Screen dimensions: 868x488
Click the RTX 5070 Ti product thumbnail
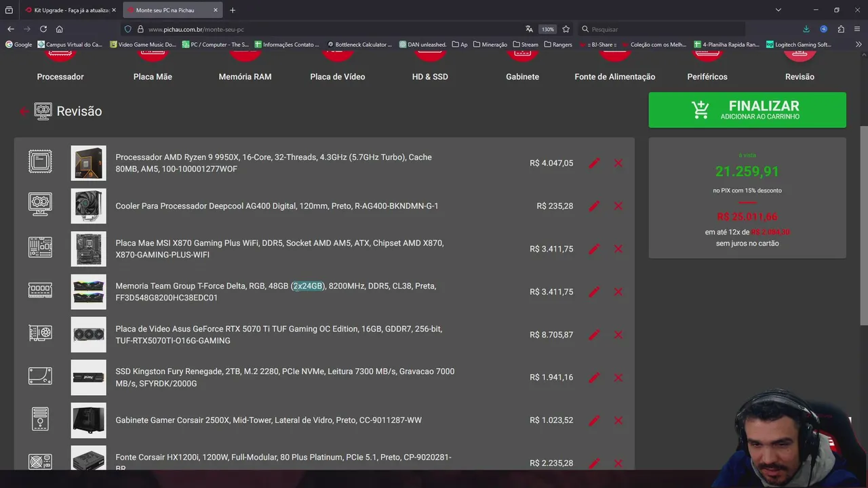88,335
